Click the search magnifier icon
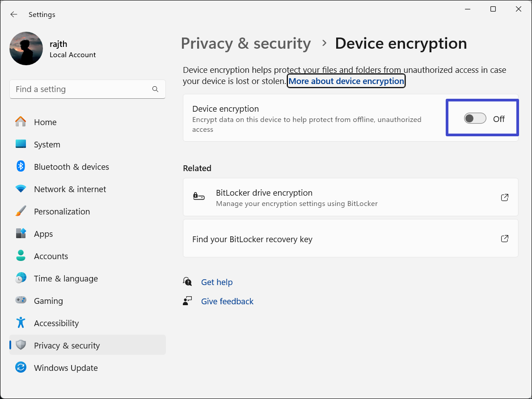 (155, 89)
